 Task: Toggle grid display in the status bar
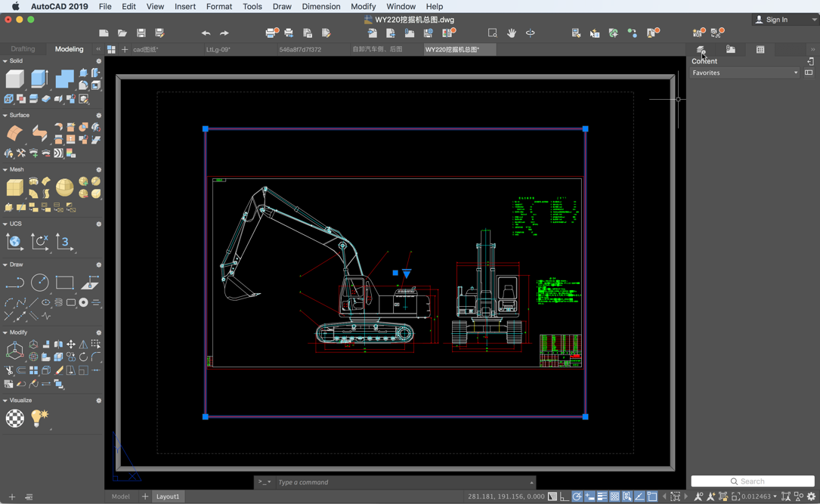pos(615,496)
